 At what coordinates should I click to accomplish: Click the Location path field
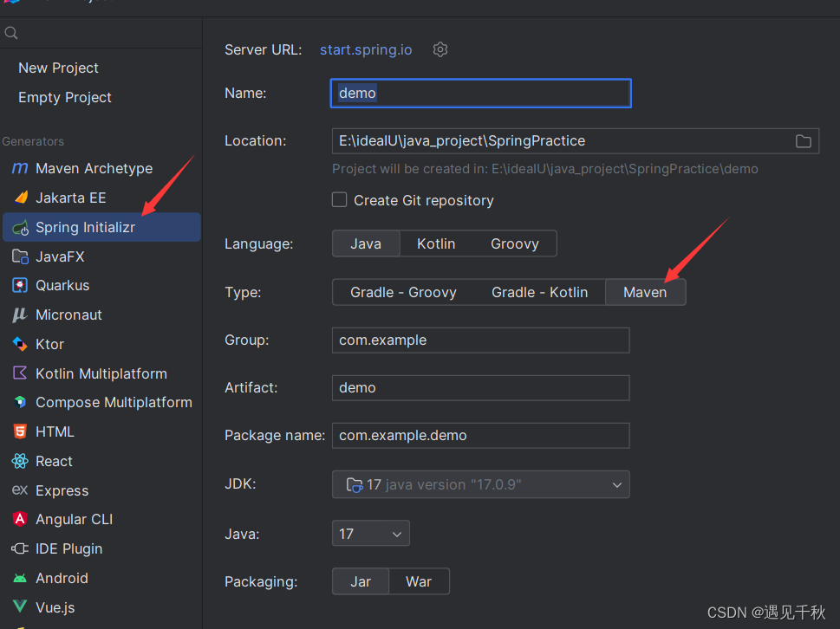576,141
